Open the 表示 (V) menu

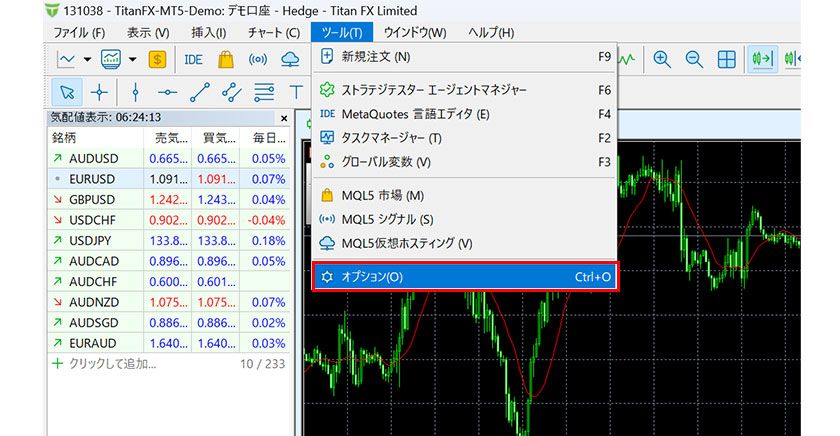coord(148,33)
